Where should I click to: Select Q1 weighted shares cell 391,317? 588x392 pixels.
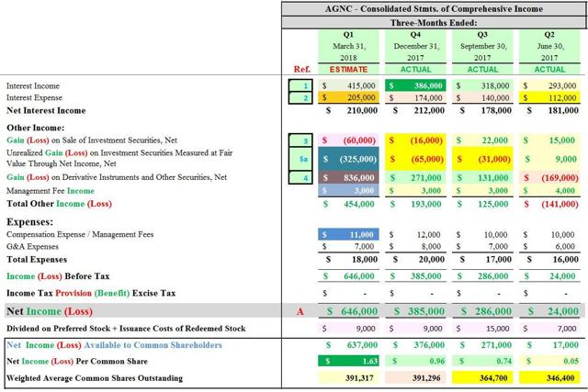point(348,377)
